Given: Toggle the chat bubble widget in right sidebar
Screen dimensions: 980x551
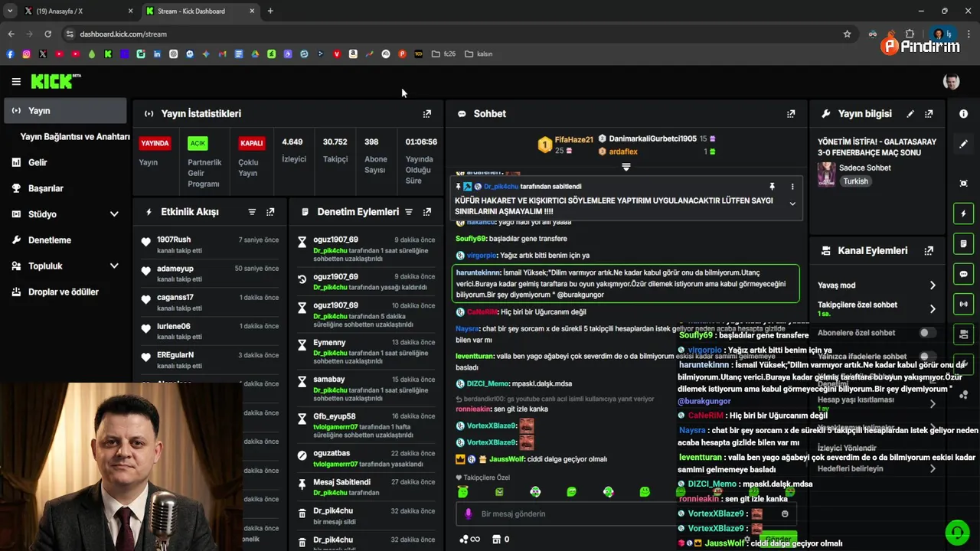Looking at the screenshot, I should [x=963, y=274].
